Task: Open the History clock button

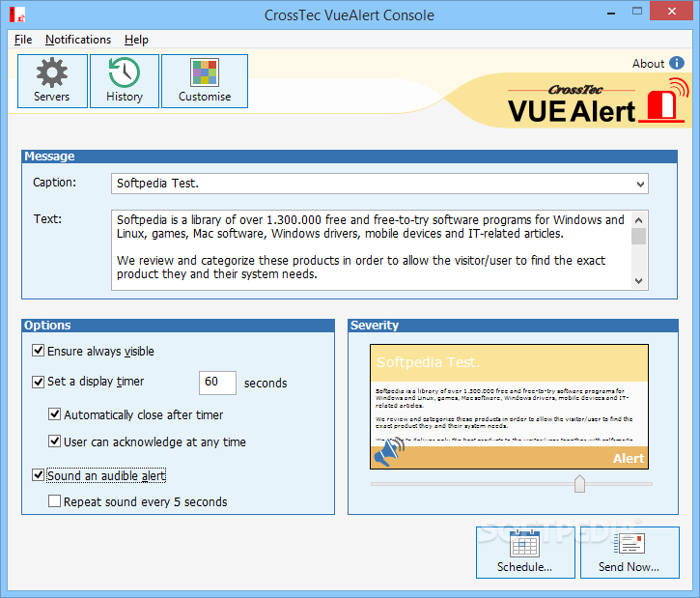Action: point(125,81)
